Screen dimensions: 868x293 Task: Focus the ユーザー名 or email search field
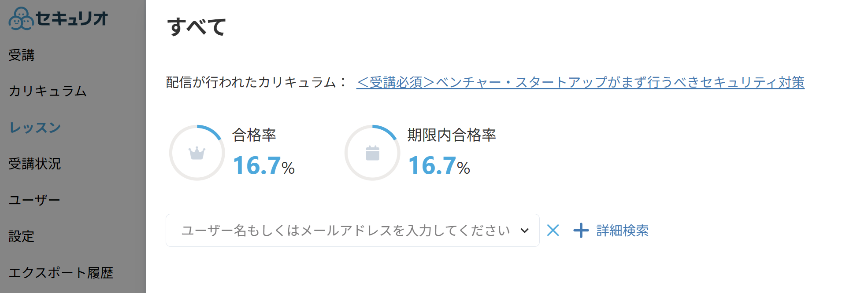(x=352, y=231)
